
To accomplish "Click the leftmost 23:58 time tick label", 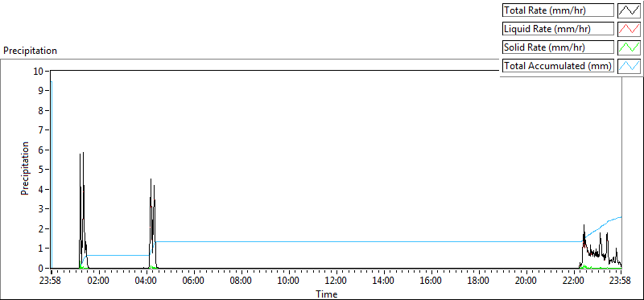I will click(51, 282).
